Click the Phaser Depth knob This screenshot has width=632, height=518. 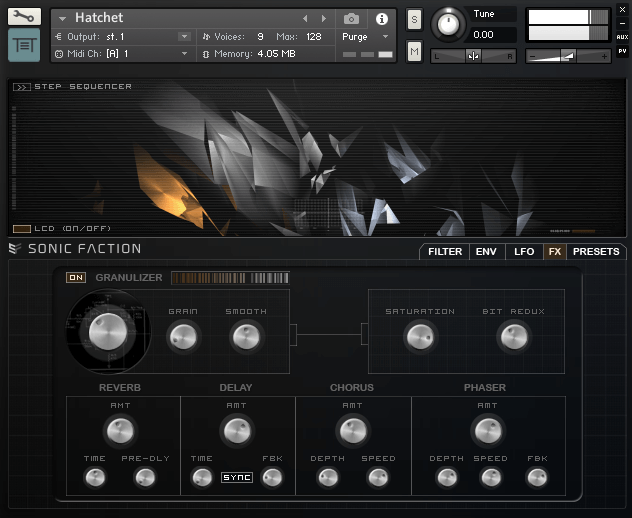click(x=447, y=477)
